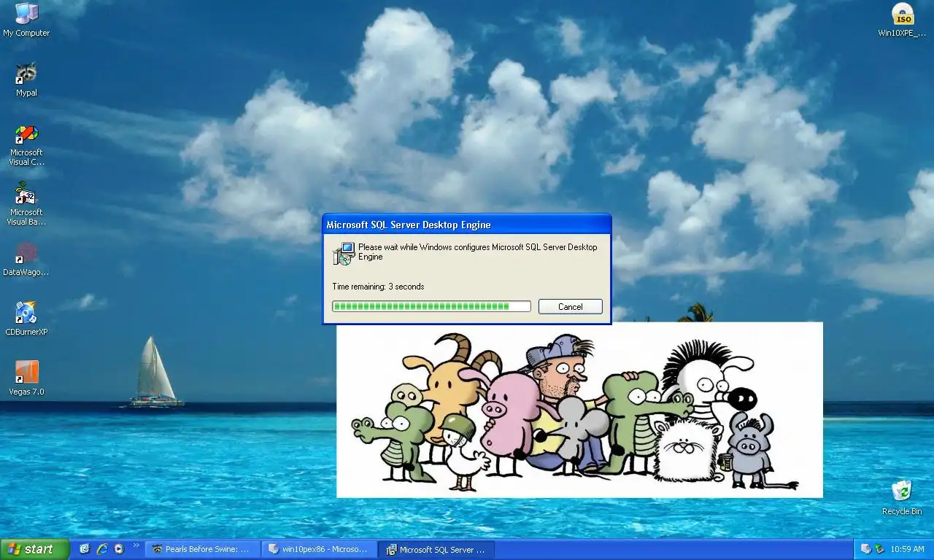Open the My Computer desktop icon
The image size is (934, 560).
click(x=26, y=20)
